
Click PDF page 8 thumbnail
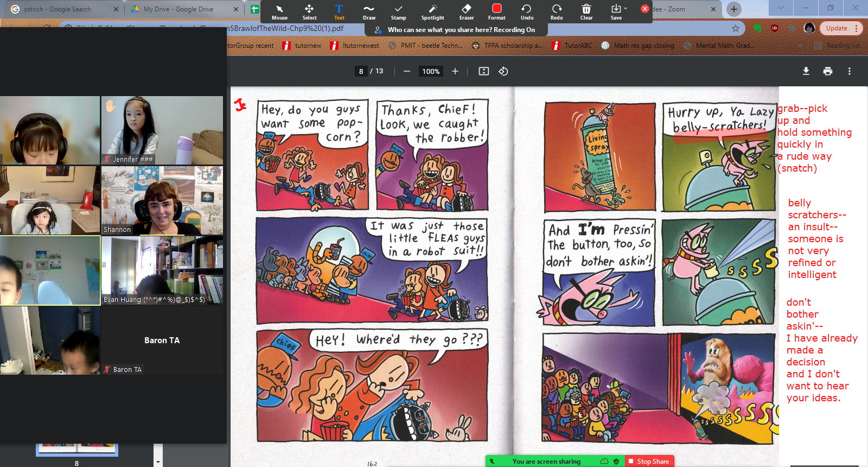77,450
